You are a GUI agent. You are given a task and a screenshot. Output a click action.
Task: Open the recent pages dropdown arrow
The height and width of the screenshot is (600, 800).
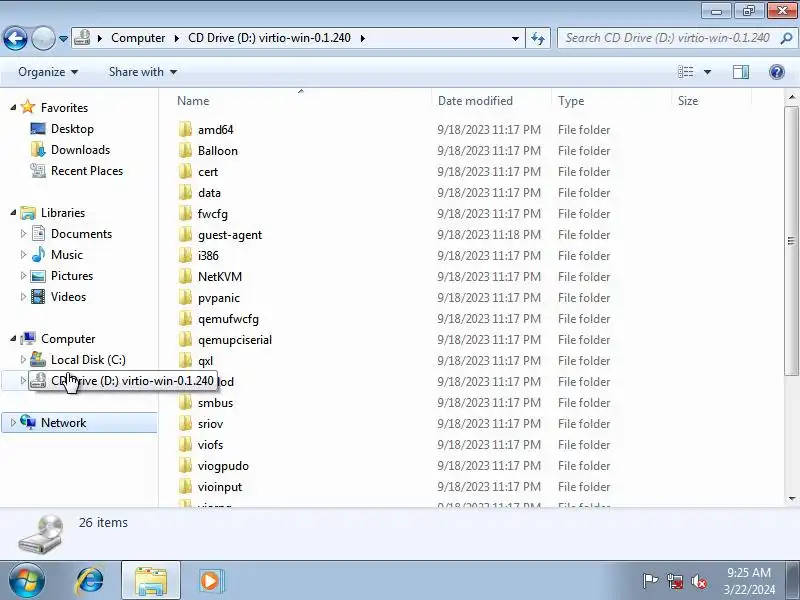63,39
